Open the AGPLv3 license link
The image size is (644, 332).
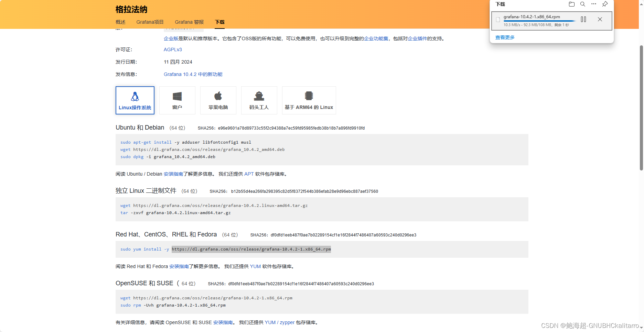pyautogui.click(x=173, y=49)
